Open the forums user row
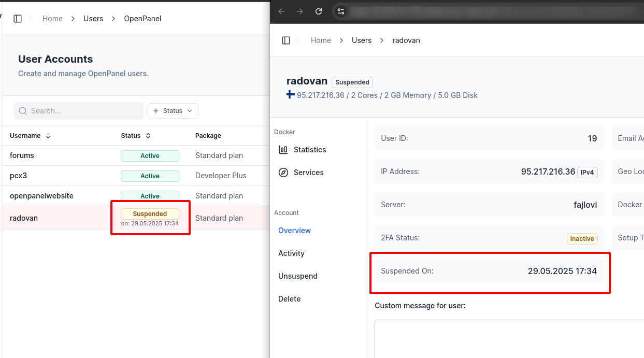This screenshot has height=358, width=644. click(136, 155)
